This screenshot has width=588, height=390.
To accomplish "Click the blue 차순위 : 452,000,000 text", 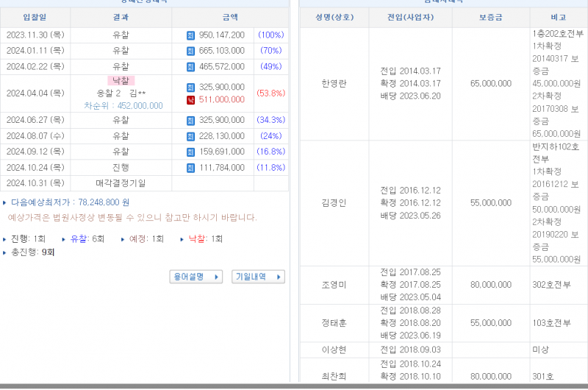I will pos(123,106).
